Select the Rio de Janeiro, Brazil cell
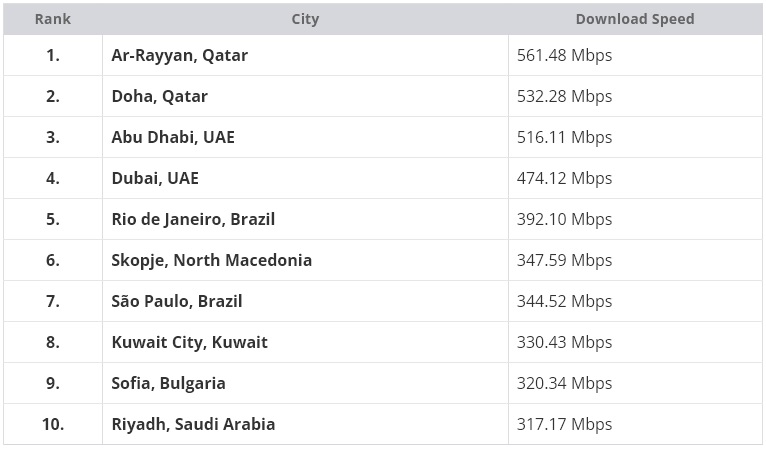 point(305,219)
